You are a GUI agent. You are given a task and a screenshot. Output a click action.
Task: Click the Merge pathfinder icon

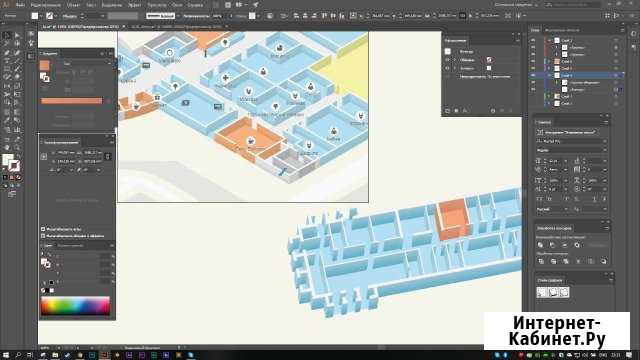pyautogui.click(x=566, y=261)
